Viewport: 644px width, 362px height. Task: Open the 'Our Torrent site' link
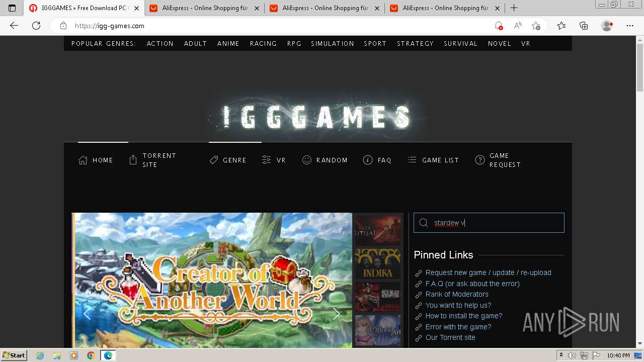(x=450, y=337)
